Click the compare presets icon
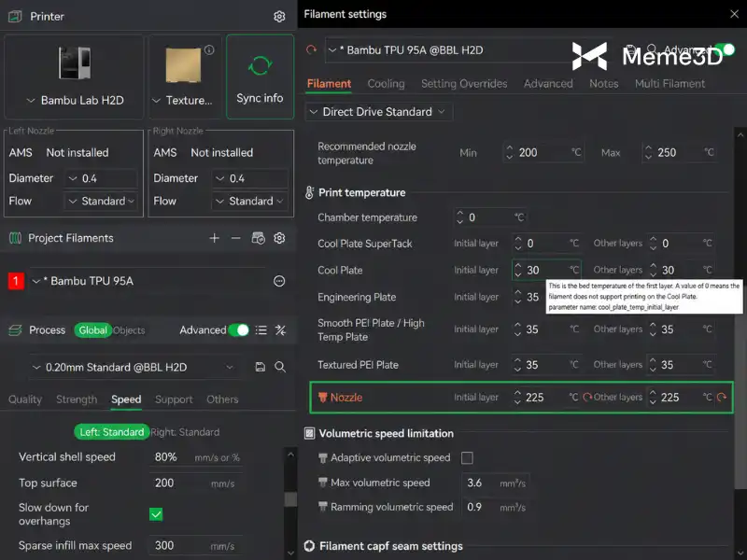The width and height of the screenshot is (747, 560). click(281, 330)
